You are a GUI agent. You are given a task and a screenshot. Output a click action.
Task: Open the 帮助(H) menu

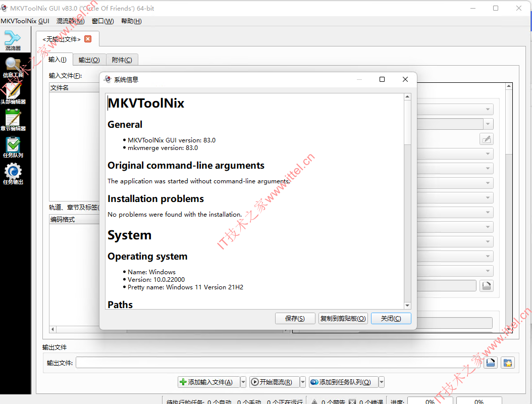click(131, 21)
